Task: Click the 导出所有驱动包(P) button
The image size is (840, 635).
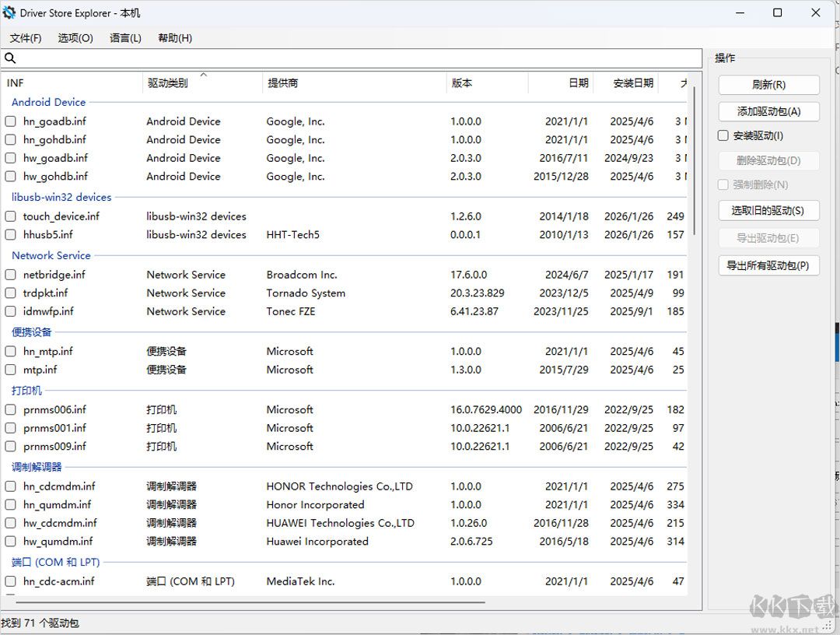Action: (768, 265)
